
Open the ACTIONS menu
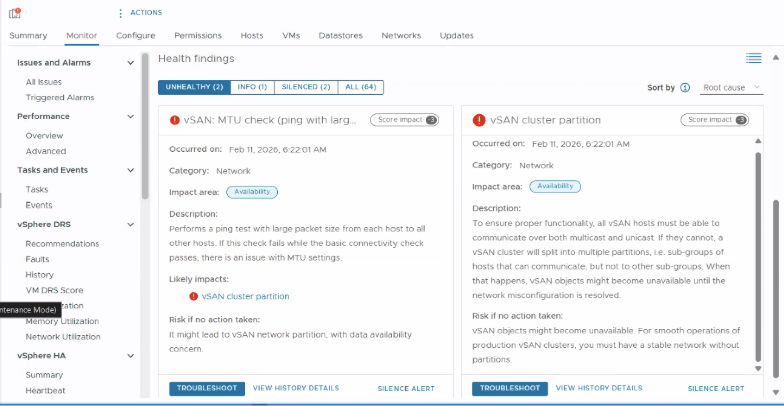146,13
